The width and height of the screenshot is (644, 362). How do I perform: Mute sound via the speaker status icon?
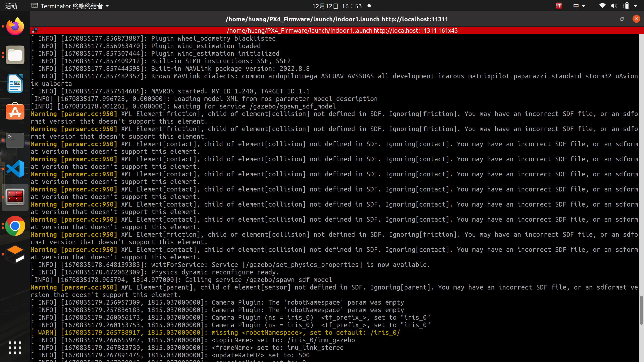point(614,6)
